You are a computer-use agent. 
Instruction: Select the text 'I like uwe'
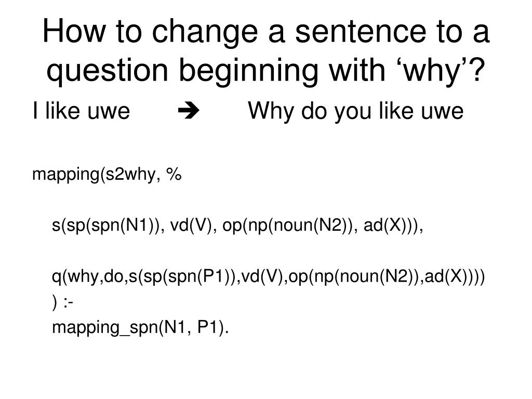pos(82,111)
